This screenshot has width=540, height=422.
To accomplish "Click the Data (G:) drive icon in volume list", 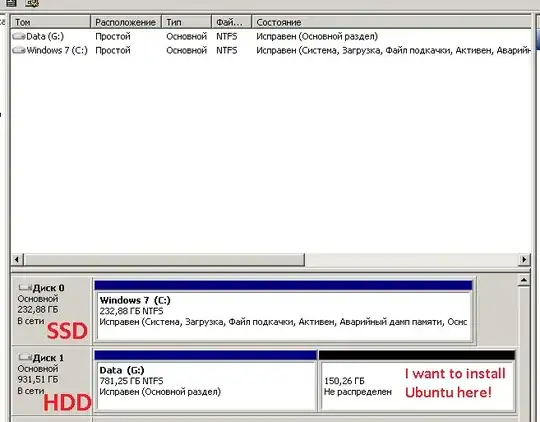I will pos(19,36).
